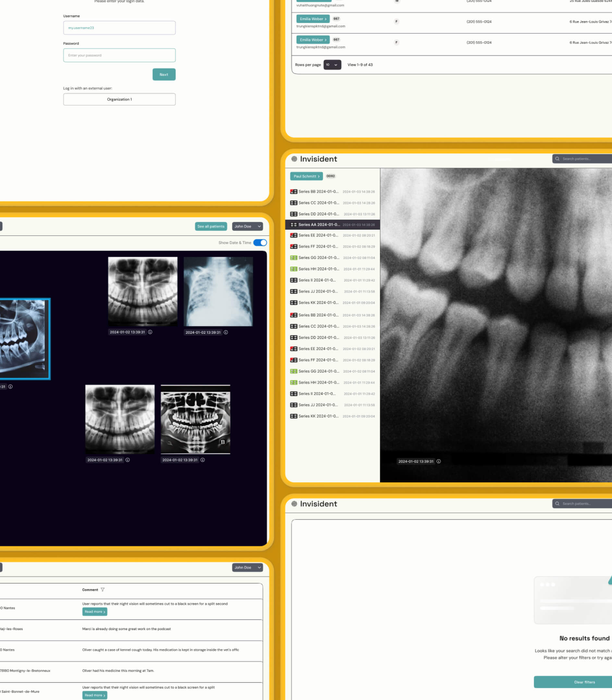The width and height of the screenshot is (612, 700).
Task: Click the 'View 1–9 of 43' text
Action: point(360,65)
